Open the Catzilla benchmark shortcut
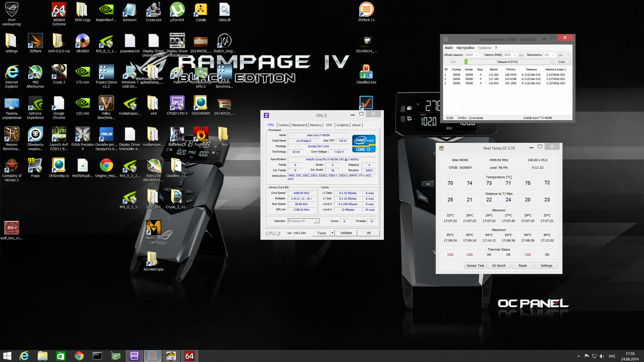 tap(201, 12)
